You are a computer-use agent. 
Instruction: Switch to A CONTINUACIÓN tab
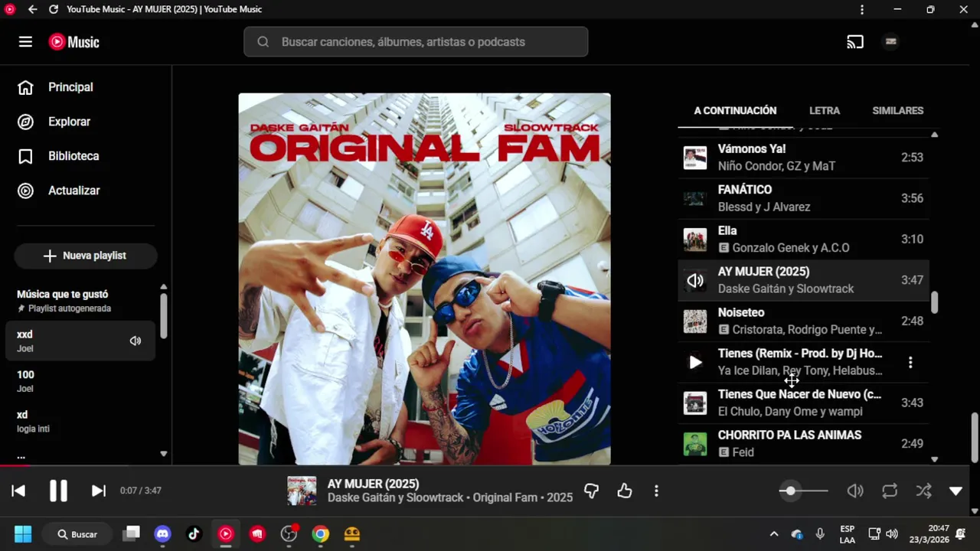point(735,110)
